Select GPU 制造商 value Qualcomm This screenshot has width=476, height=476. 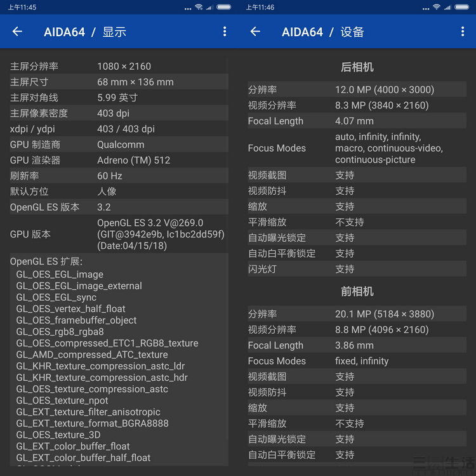point(121,145)
